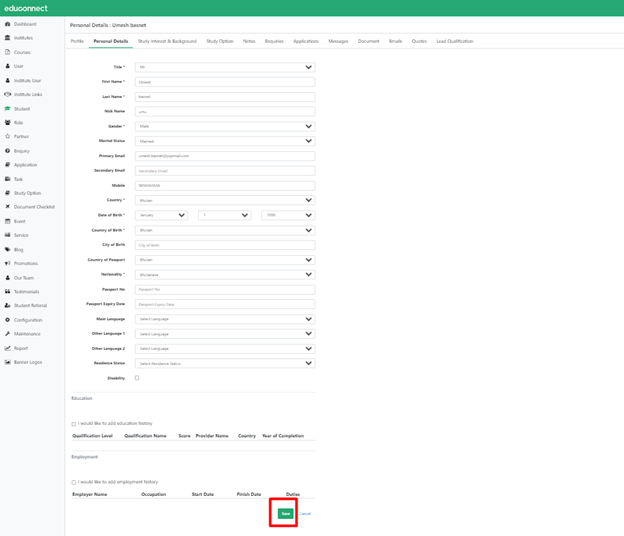Image resolution: width=624 pixels, height=536 pixels.
Task: Click the green Save button
Action: [x=285, y=514]
